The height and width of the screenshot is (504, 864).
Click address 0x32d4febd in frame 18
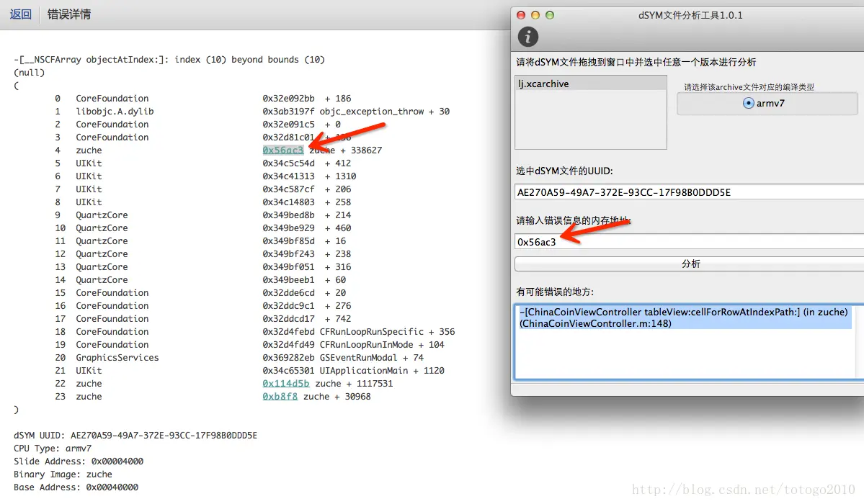click(288, 332)
